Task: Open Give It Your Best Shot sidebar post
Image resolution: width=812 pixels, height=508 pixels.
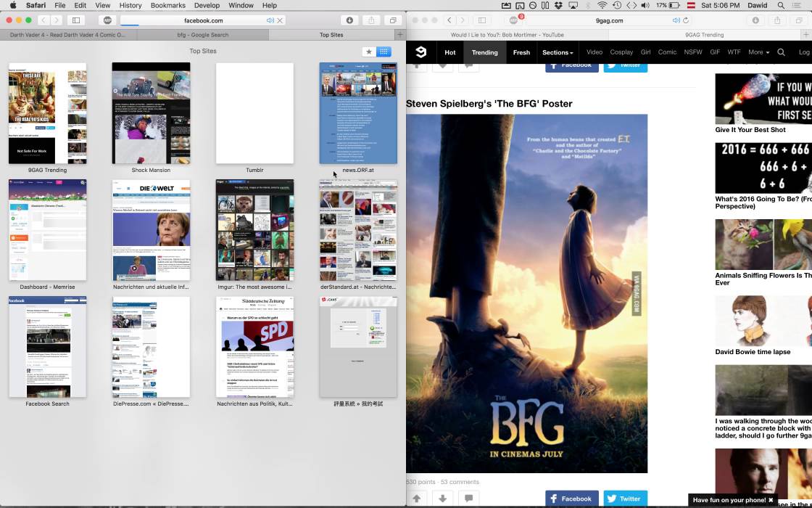Action: click(763, 104)
